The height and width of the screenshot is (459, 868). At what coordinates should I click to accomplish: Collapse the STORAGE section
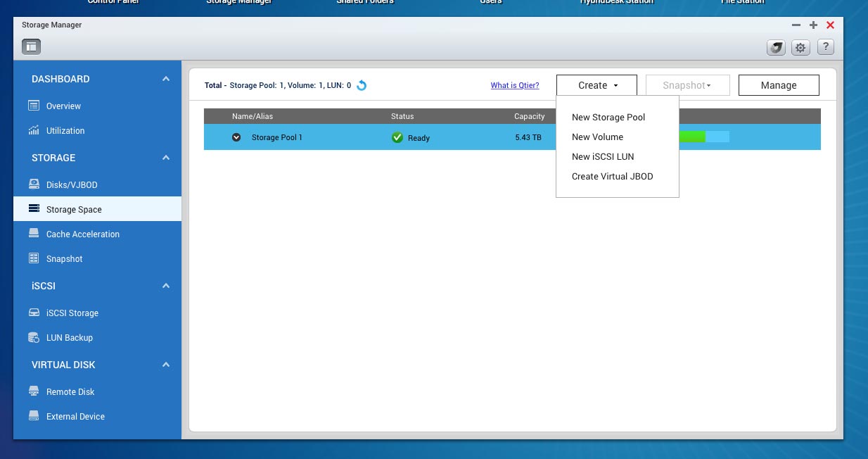coord(166,158)
